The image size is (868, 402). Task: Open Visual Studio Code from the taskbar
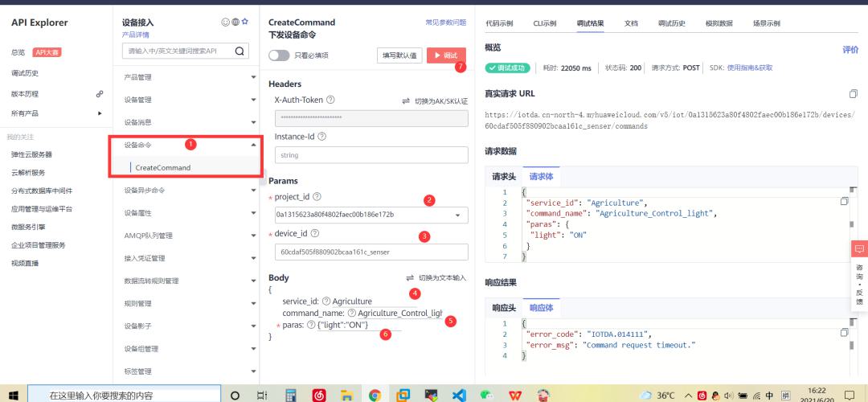[459, 396]
